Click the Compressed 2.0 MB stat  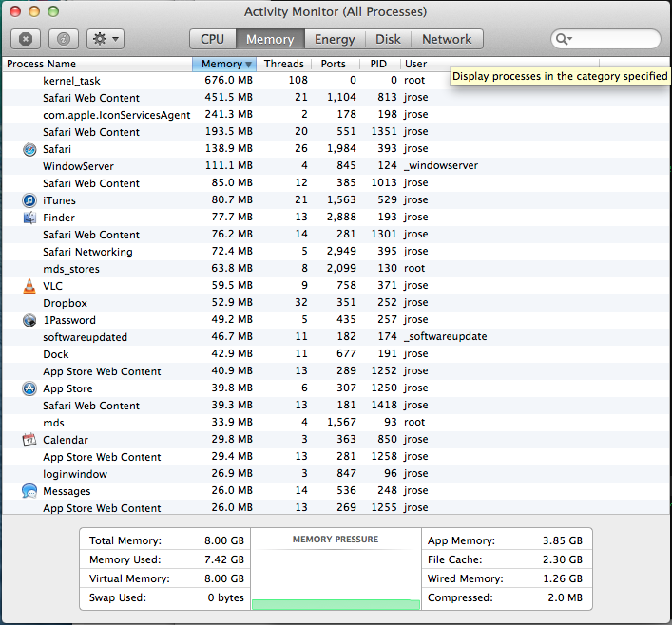pyautogui.click(x=507, y=597)
